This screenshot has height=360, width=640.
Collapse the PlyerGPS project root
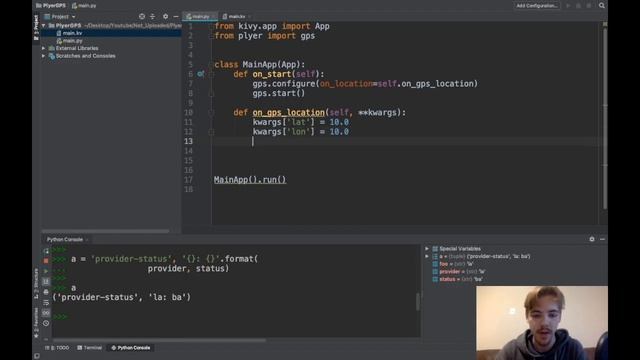[44, 25]
